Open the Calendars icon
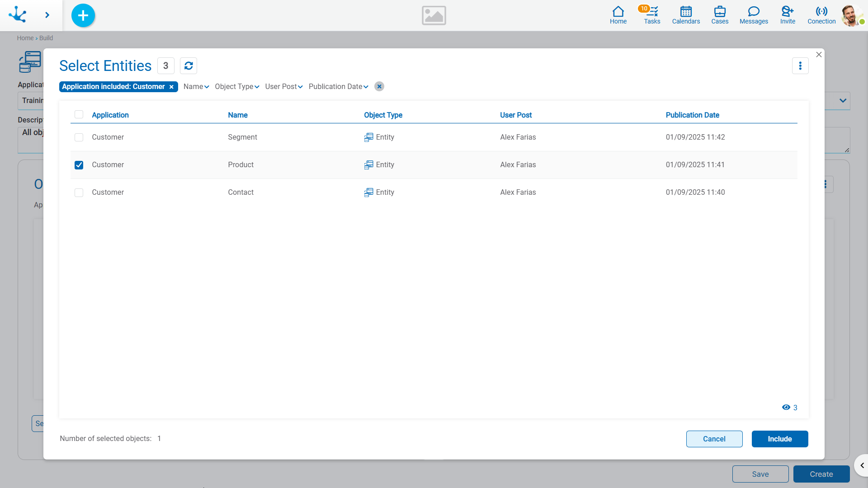 [x=685, y=15]
